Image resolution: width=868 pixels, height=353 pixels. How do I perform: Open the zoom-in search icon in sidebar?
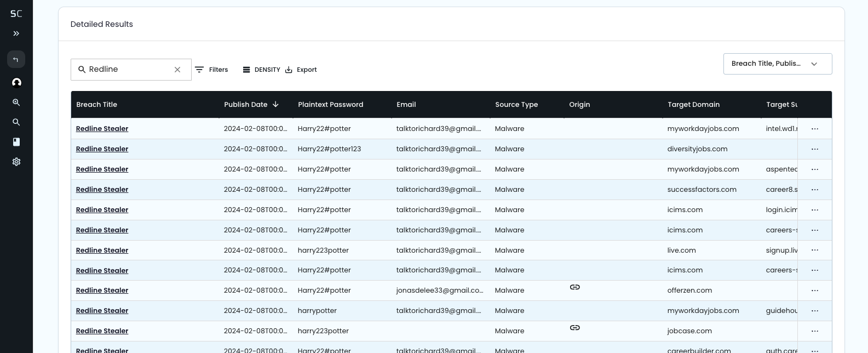click(x=16, y=103)
